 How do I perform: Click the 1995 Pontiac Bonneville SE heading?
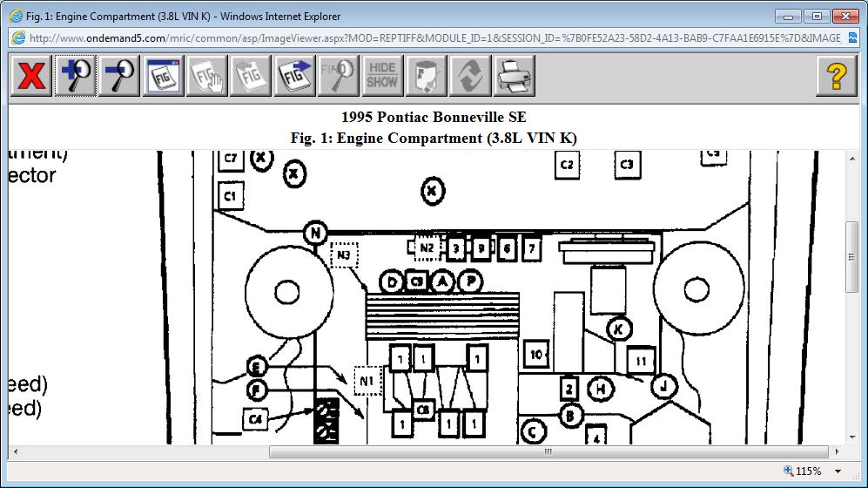pyautogui.click(x=434, y=117)
